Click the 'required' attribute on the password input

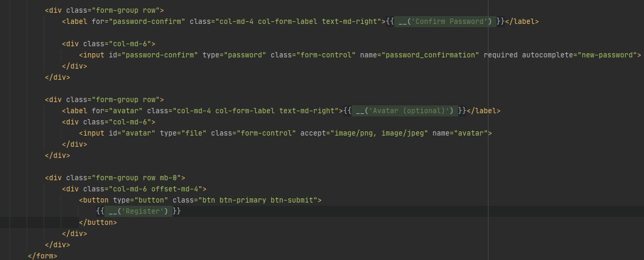[x=501, y=55]
